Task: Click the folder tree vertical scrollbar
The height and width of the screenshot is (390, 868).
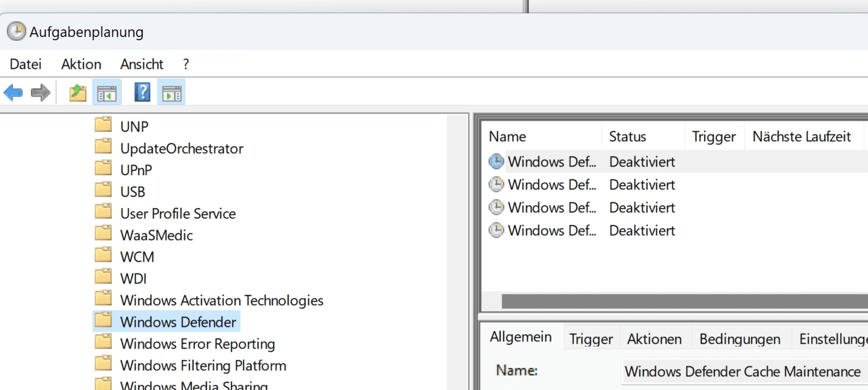Action: pos(457,252)
